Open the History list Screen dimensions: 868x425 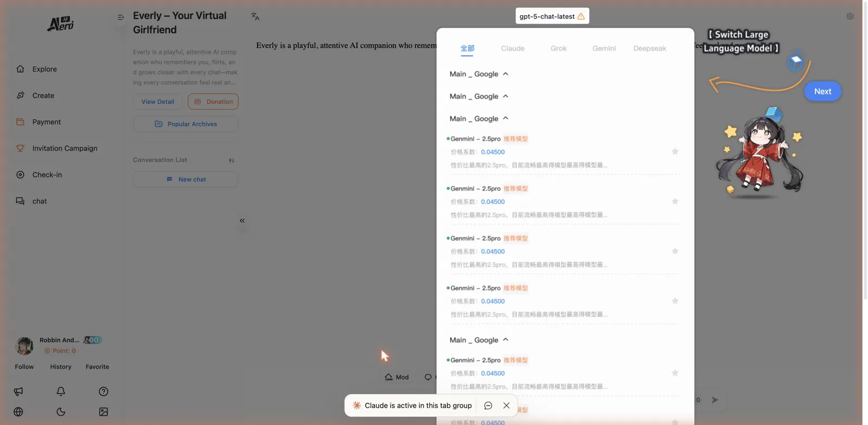tap(61, 367)
